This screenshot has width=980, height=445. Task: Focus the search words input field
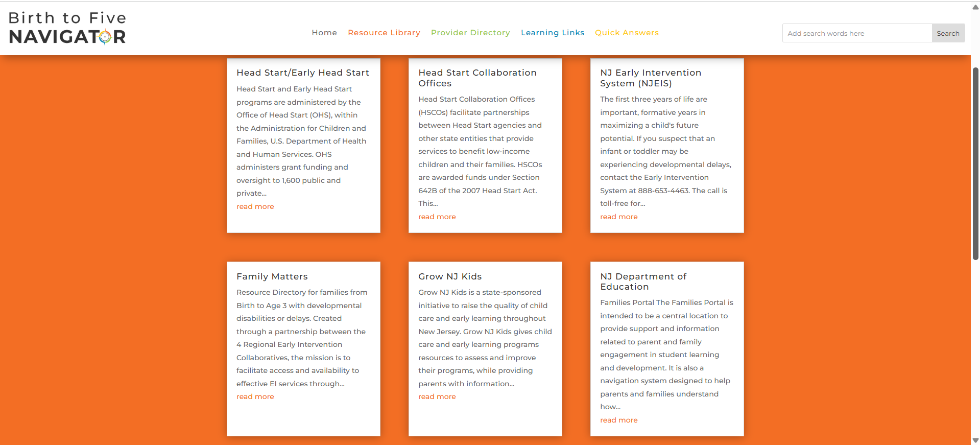(x=857, y=33)
